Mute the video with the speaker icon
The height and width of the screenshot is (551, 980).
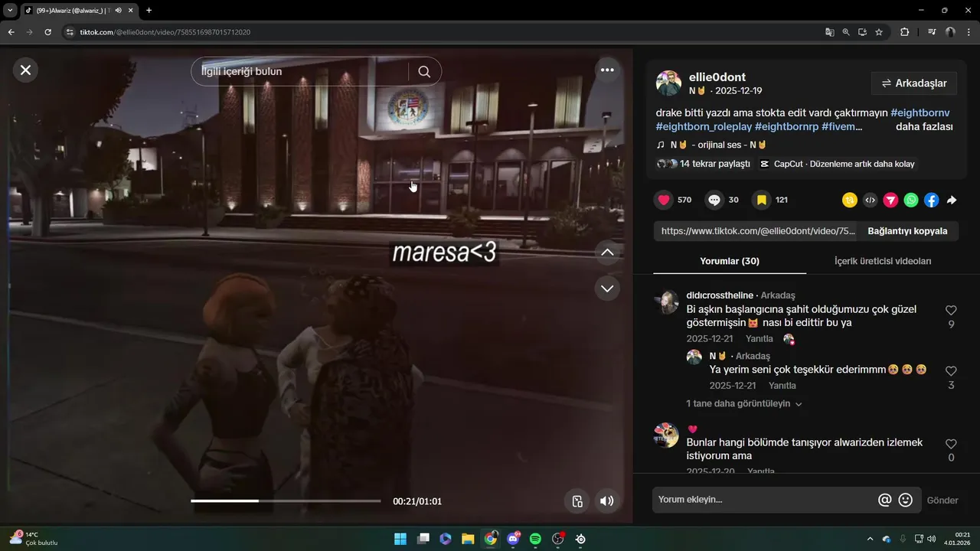coord(606,501)
